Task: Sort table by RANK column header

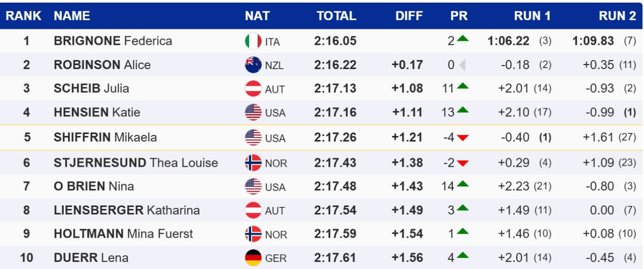Action: [24, 16]
